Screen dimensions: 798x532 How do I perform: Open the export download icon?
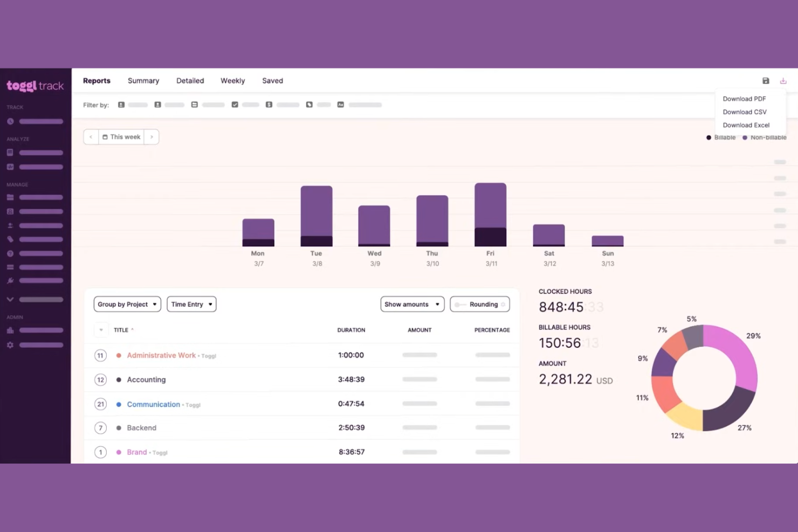tap(783, 80)
